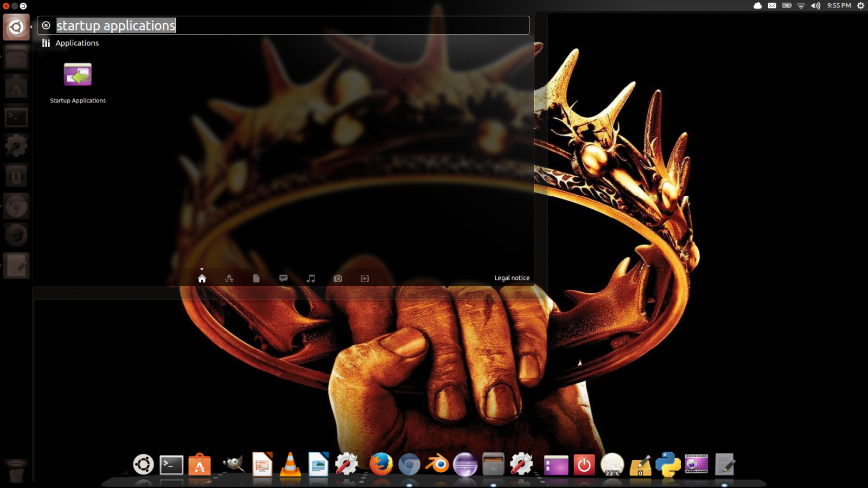
Task: Switch to the Videos lens in the Dash
Action: point(364,278)
